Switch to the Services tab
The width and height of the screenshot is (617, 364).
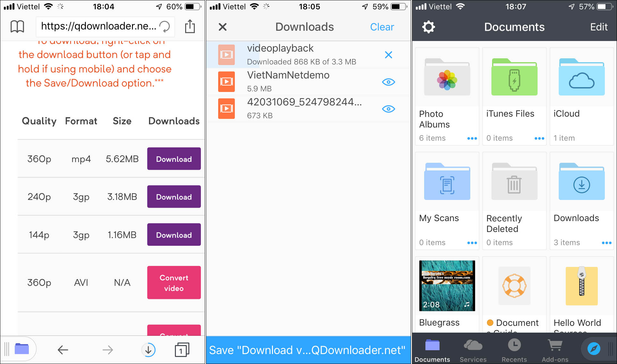(x=473, y=350)
